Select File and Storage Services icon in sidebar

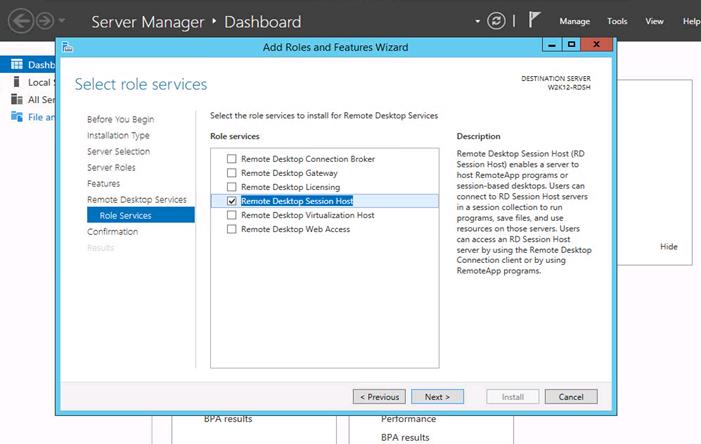tap(17, 117)
